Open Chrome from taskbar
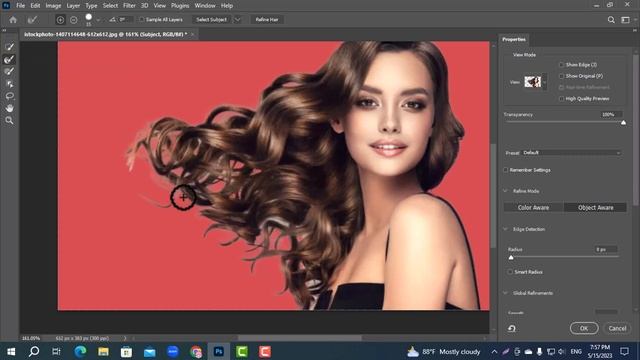The width and height of the screenshot is (640, 360). pyautogui.click(x=196, y=351)
